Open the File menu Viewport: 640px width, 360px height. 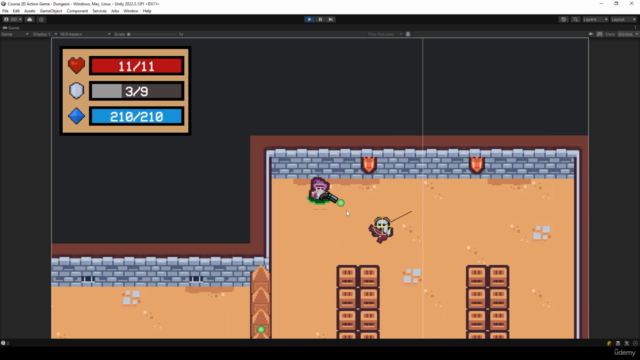(x=5, y=11)
